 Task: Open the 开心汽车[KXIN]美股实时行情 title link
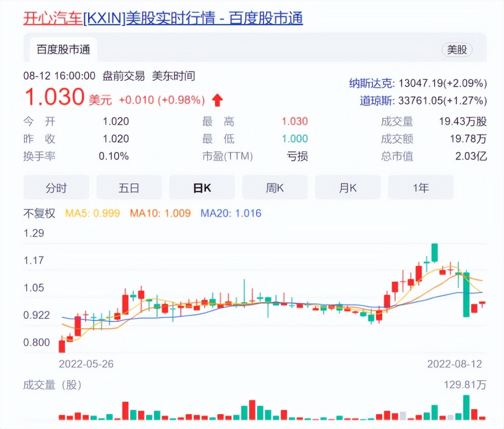click(x=163, y=18)
